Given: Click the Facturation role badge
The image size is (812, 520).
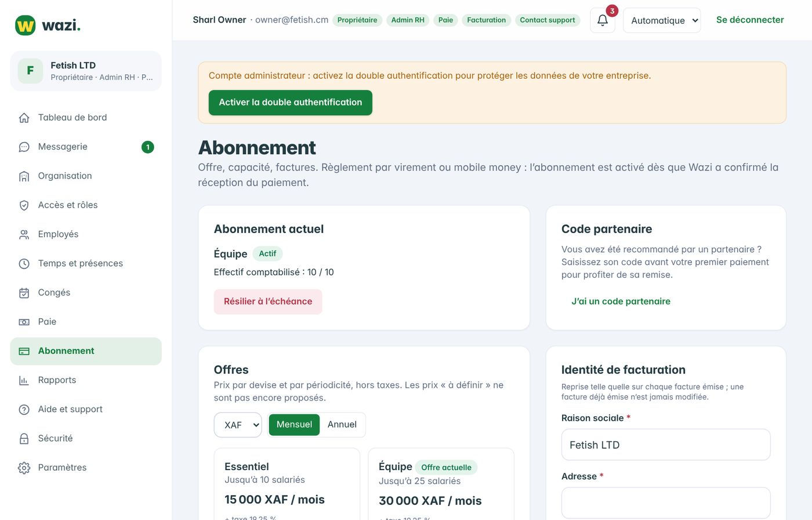Looking at the screenshot, I should [x=486, y=20].
